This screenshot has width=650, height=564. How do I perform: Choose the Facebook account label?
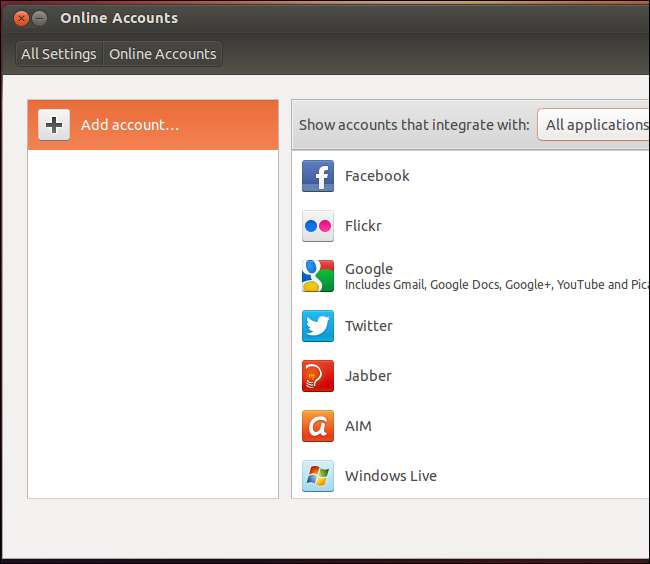377,176
